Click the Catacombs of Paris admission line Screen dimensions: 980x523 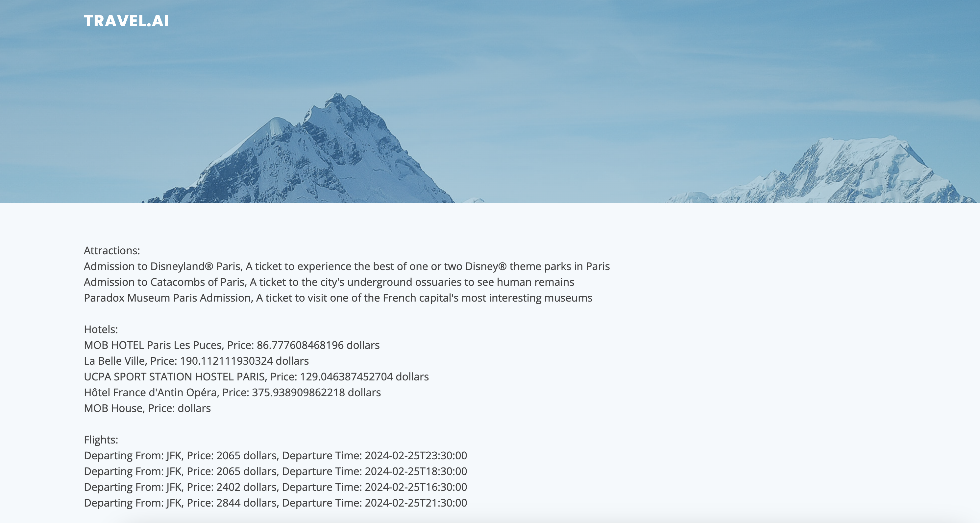click(329, 282)
